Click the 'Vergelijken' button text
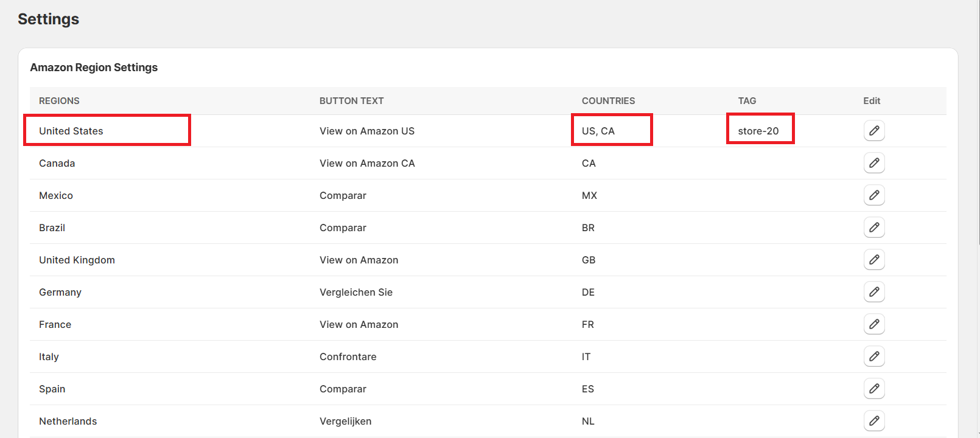The height and width of the screenshot is (438, 980). point(345,421)
